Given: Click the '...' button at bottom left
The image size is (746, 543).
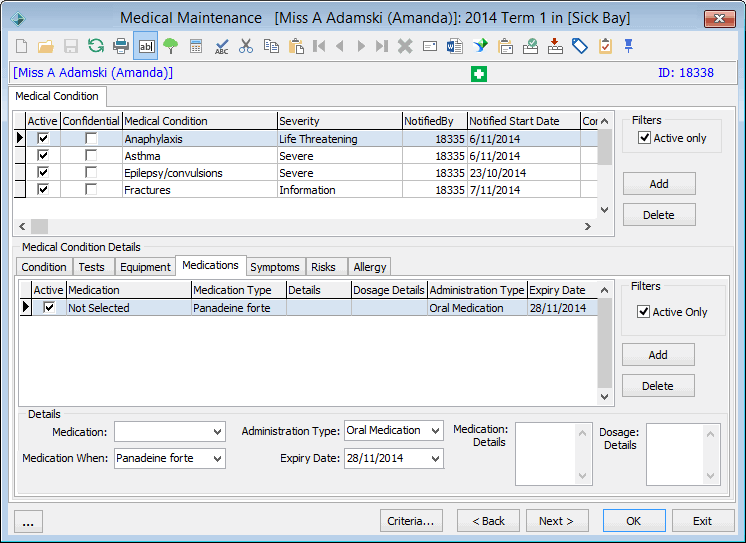Looking at the screenshot, I should tap(28, 522).
